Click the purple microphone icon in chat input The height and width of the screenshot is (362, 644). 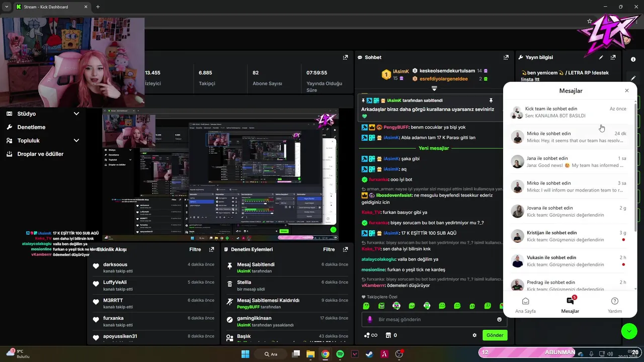[x=370, y=319]
